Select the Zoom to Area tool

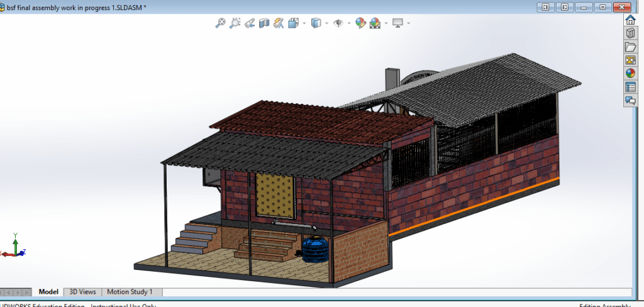point(235,23)
